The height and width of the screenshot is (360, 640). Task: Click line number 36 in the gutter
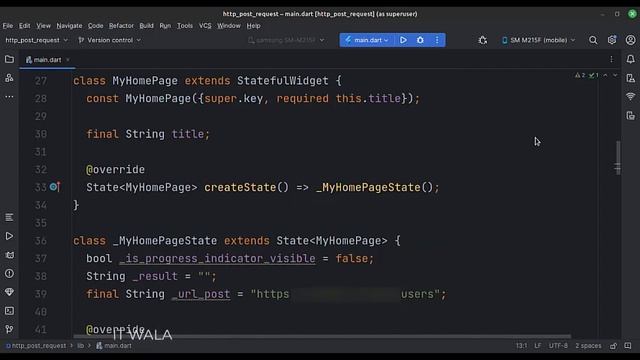click(41, 241)
